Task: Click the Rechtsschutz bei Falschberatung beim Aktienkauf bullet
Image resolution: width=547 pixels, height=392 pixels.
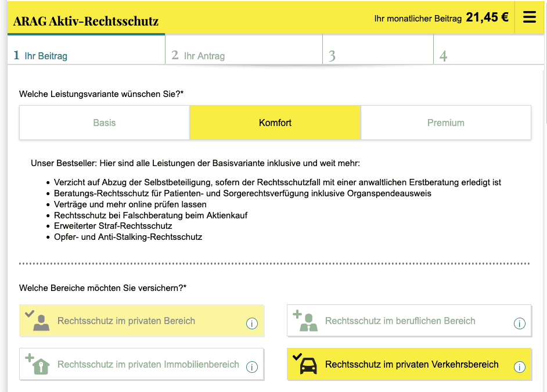Action: click(150, 215)
